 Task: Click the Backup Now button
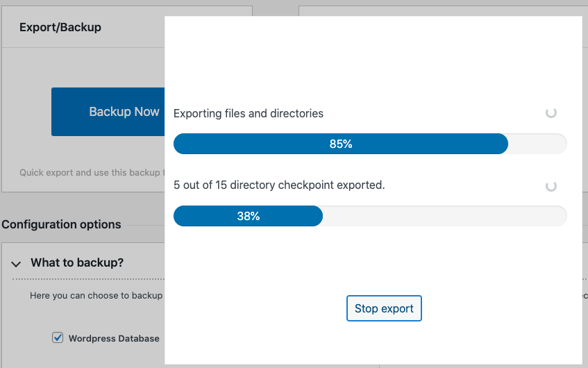[108, 112]
